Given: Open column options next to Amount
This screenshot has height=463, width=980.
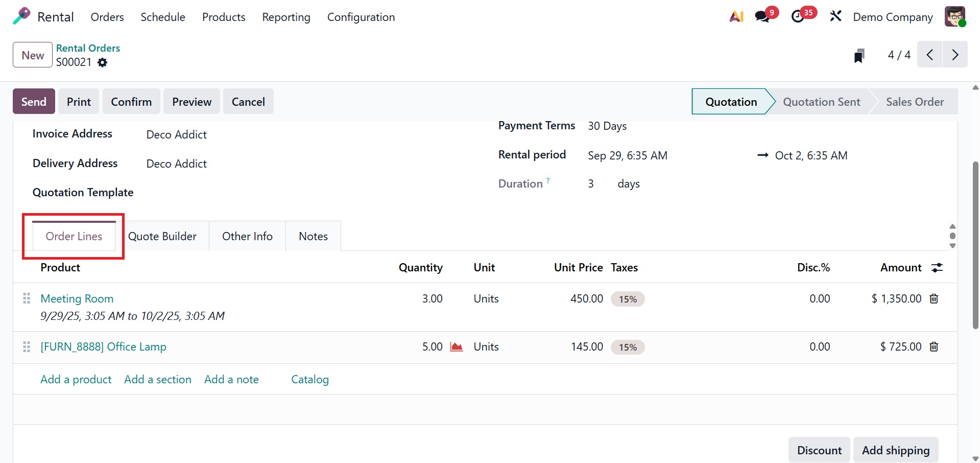Looking at the screenshot, I should [x=937, y=268].
